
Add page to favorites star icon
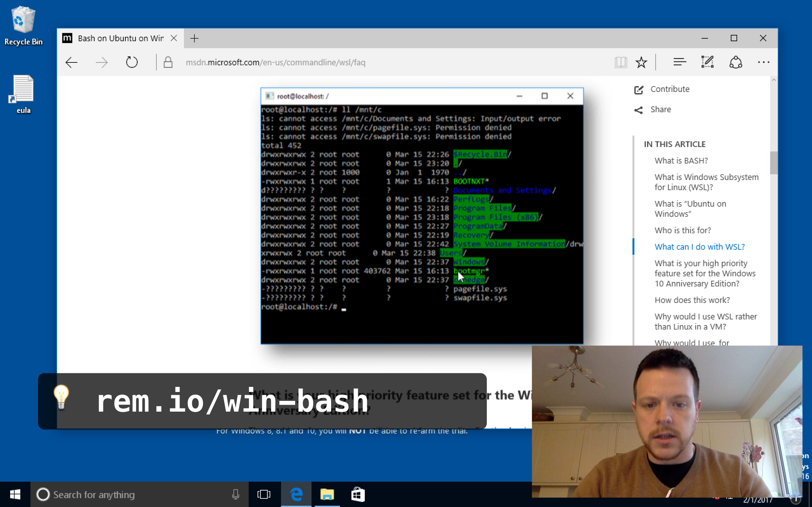click(x=641, y=62)
